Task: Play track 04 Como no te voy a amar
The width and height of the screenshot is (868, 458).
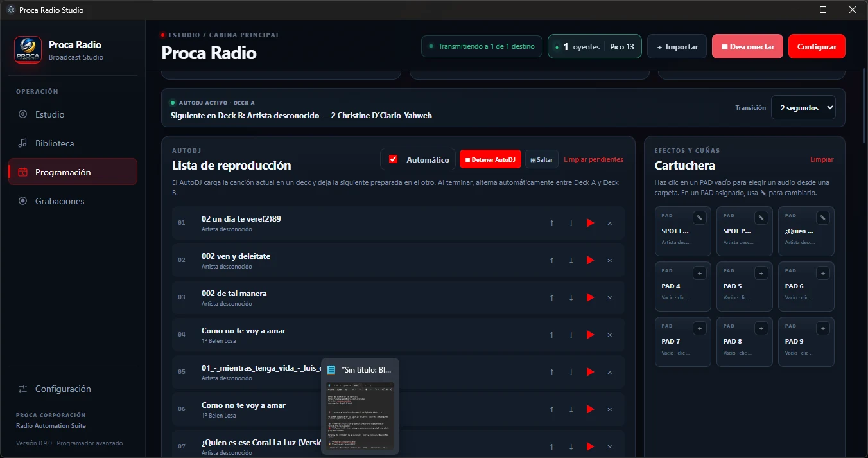Action: pos(590,335)
